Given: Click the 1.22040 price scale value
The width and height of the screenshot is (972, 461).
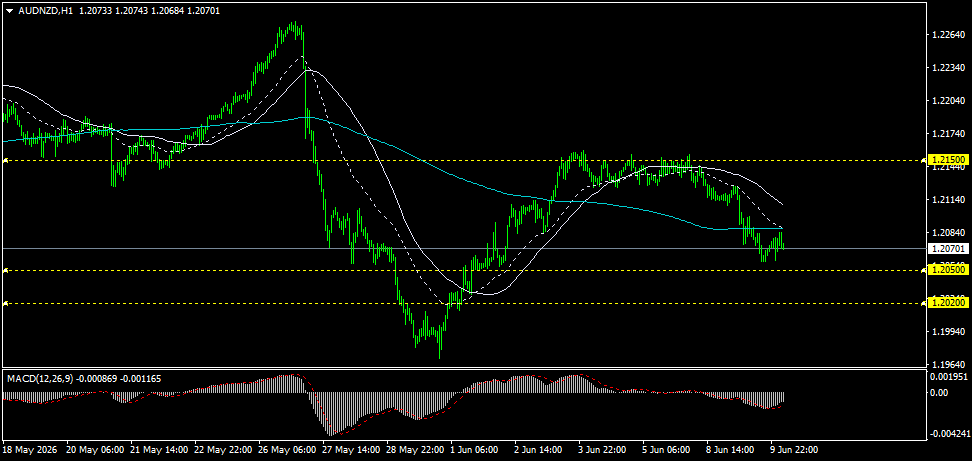Looking at the screenshot, I should 948,100.
